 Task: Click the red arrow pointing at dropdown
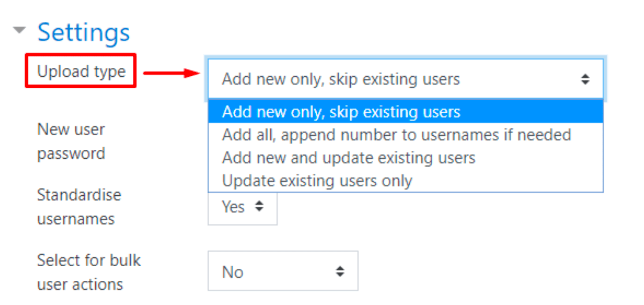pos(172,73)
